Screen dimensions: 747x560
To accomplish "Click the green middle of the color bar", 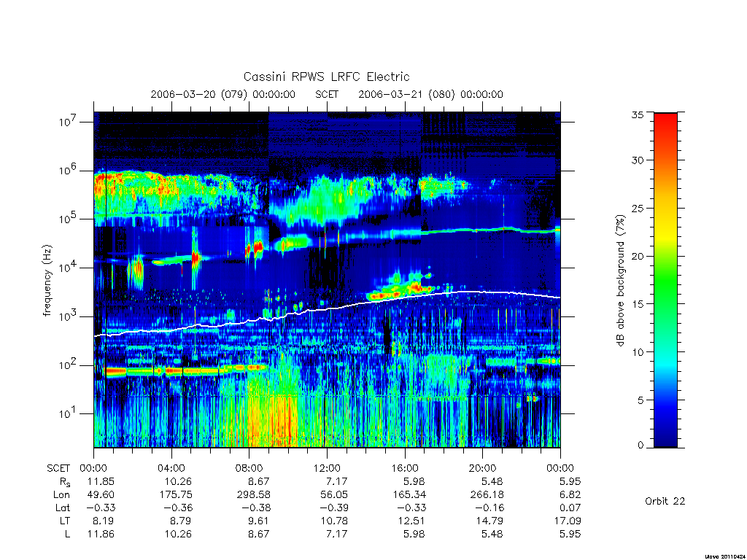I will [665, 280].
